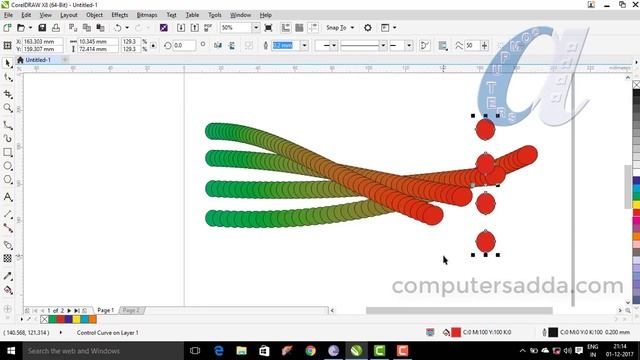Image resolution: width=640 pixels, height=360 pixels.
Task: Toggle mirror horizontally button
Action: tap(218, 45)
